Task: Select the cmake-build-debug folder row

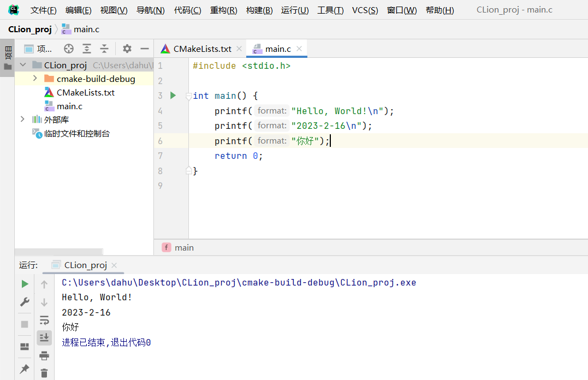Action: click(x=84, y=79)
